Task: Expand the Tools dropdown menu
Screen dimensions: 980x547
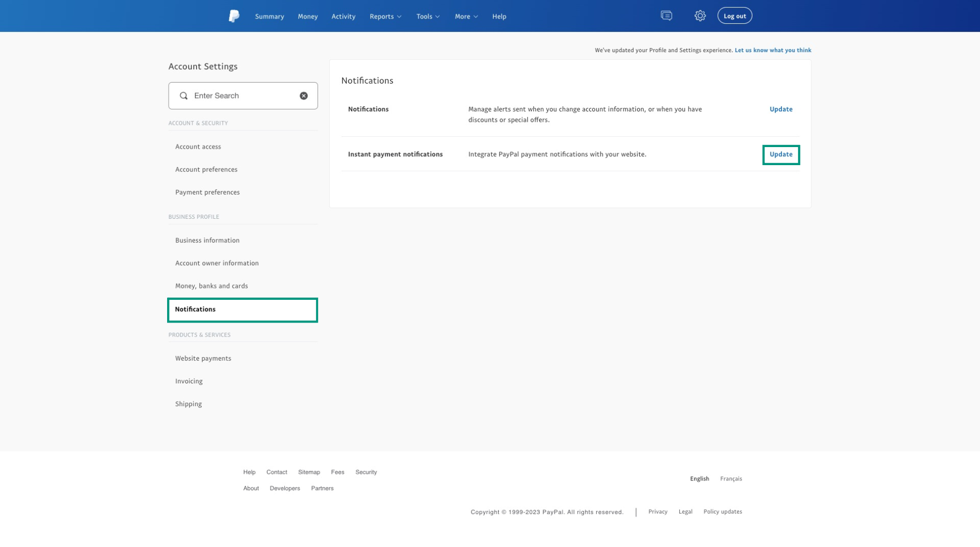Action: pos(428,17)
